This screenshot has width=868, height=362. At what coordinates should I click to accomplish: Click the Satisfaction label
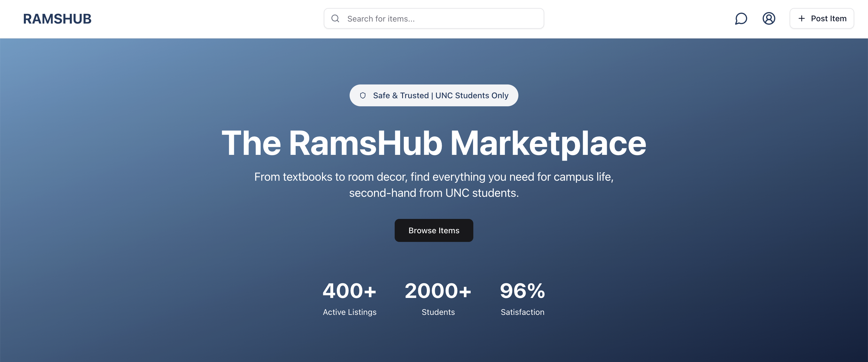[x=522, y=312]
